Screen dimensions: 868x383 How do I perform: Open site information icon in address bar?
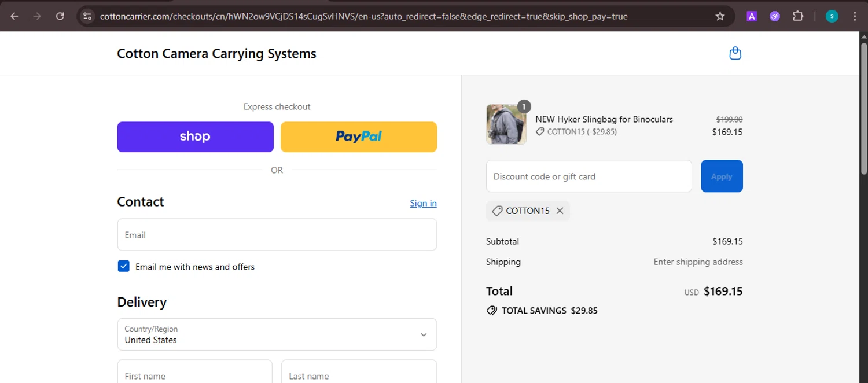click(x=87, y=16)
